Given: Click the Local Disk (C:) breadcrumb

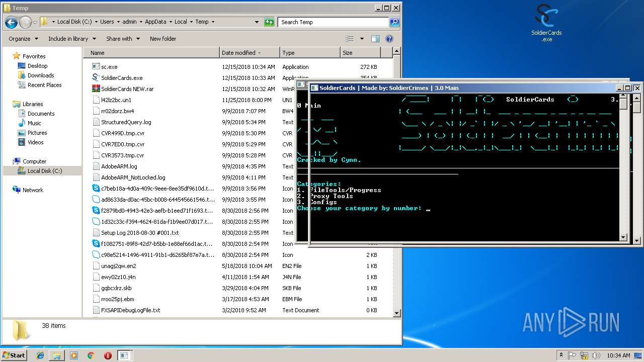Looking at the screenshot, I should pyautogui.click(x=74, y=22).
